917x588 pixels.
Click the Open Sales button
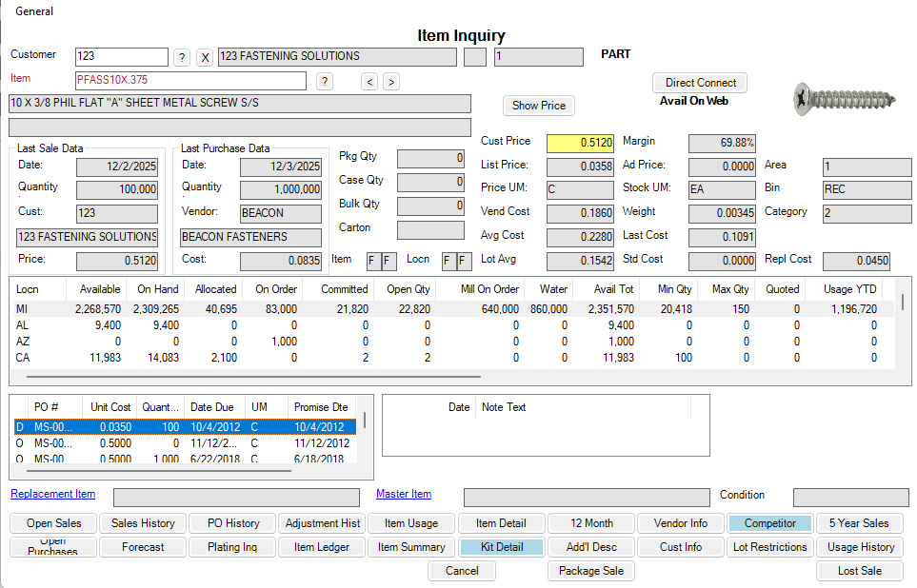(54, 523)
